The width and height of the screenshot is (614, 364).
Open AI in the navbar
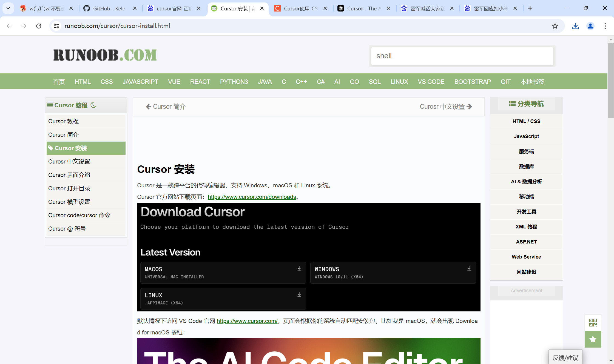337,82
